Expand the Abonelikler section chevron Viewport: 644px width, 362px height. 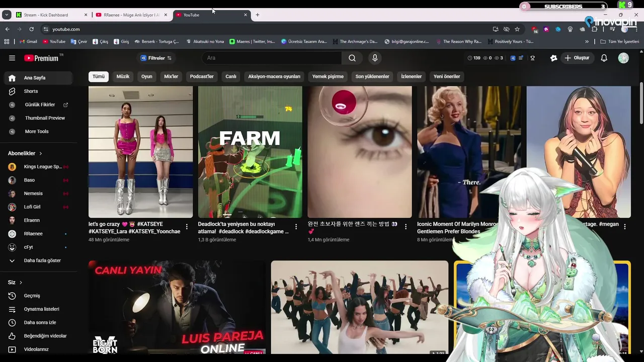point(41,153)
